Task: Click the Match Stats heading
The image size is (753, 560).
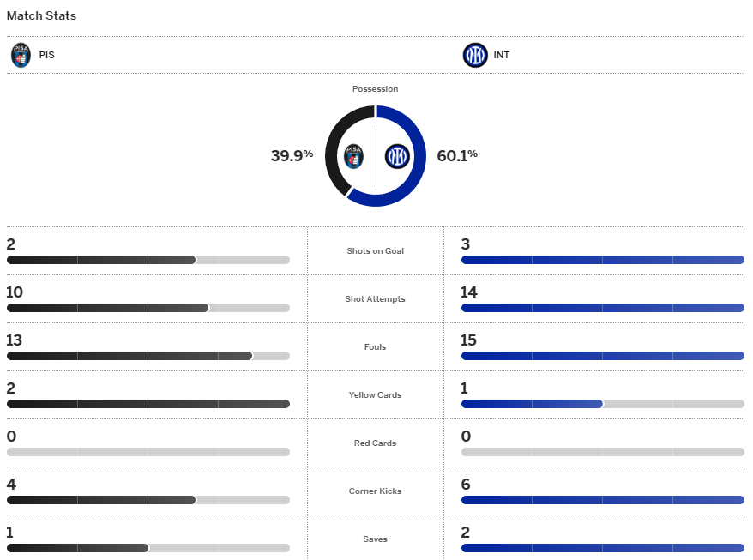Action: coord(41,15)
